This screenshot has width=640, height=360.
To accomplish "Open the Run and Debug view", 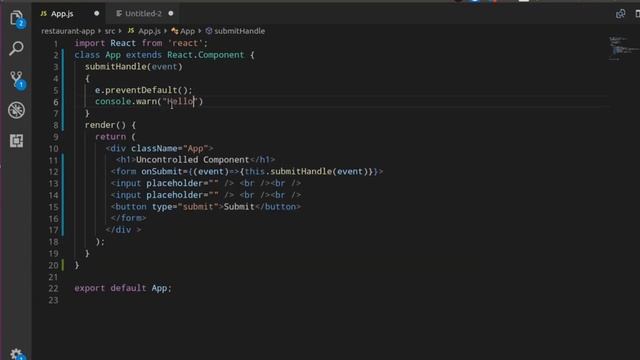I will pos(16,110).
